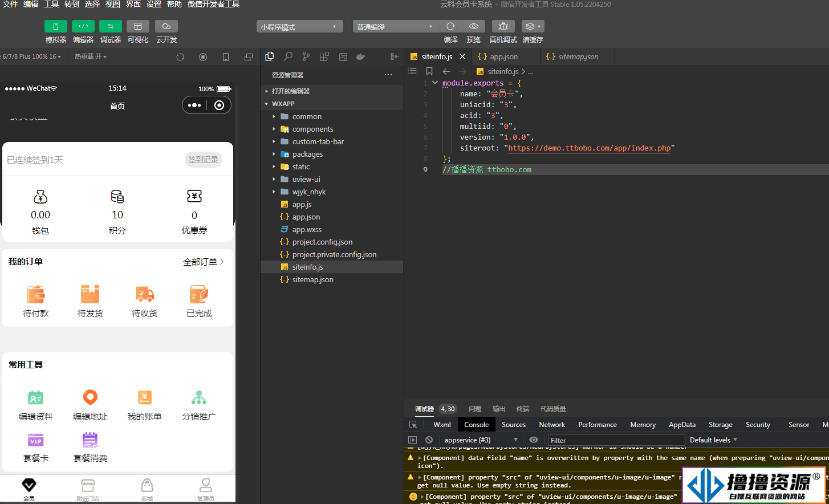Open the appservice context dropdown

tap(481, 440)
